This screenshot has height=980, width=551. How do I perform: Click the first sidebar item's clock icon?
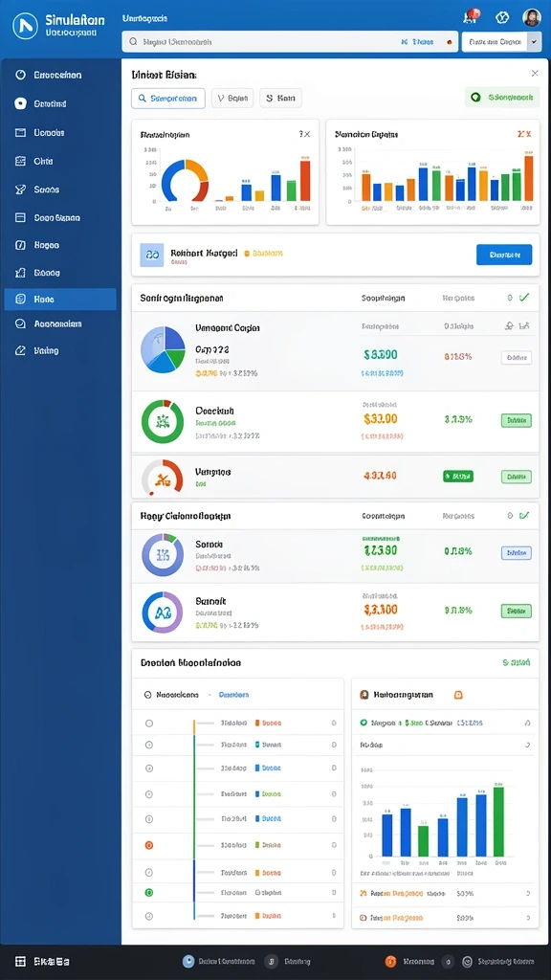coord(20,75)
